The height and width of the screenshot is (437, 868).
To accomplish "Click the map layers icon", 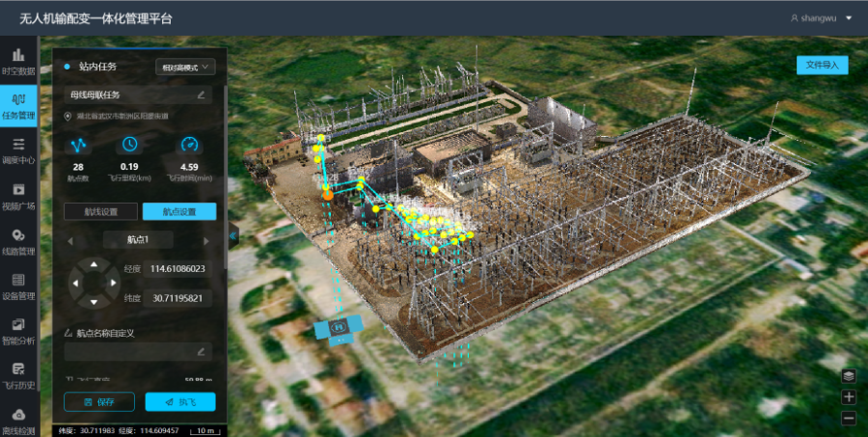I will pos(849,376).
